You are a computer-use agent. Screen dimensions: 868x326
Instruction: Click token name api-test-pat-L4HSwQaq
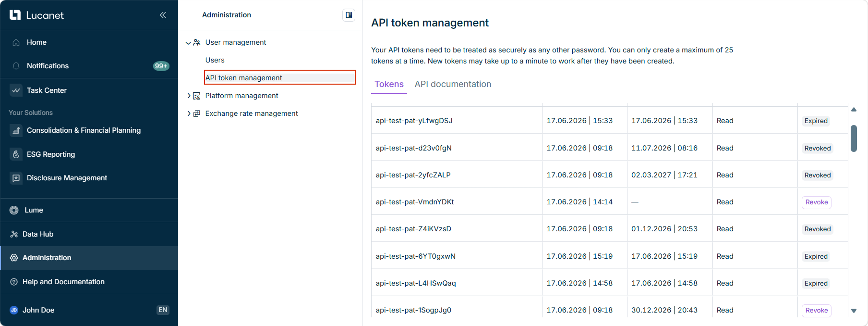(416, 283)
